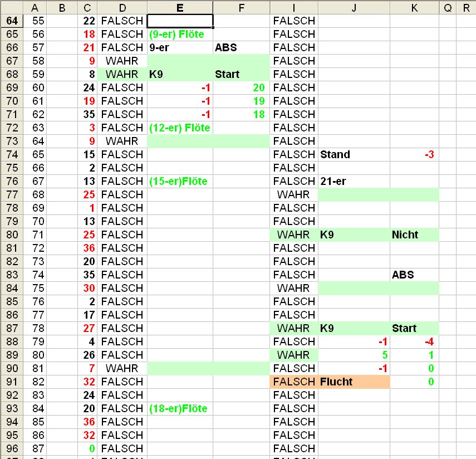Select column E header
This screenshot has height=459, width=476.
(x=180, y=8)
